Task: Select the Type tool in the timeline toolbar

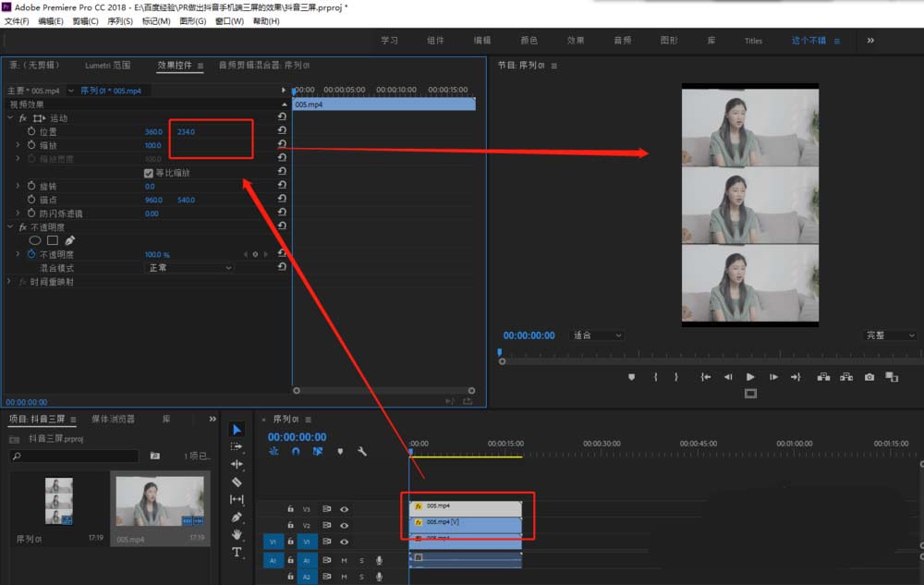Action: coord(237,552)
